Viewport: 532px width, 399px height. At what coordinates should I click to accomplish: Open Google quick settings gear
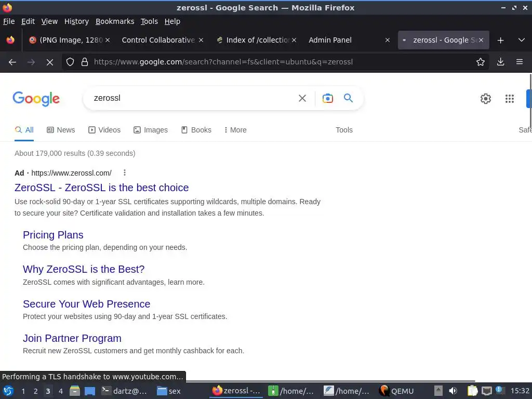(486, 99)
